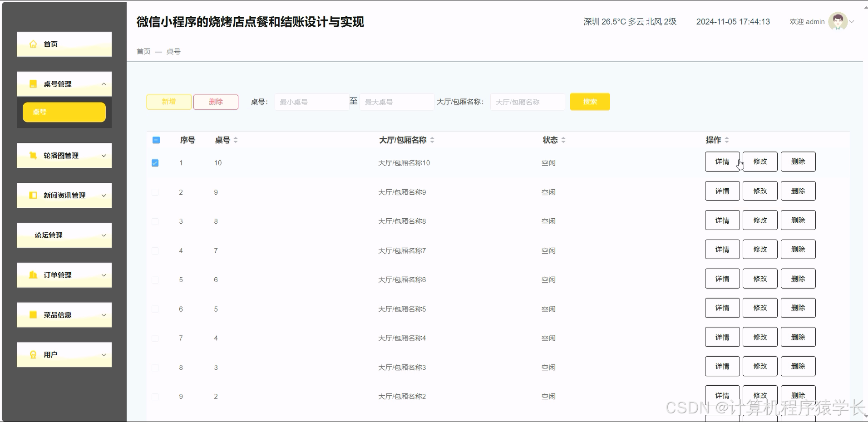Select 桌号 in the sidebar submenu
The height and width of the screenshot is (422, 868).
pyautogui.click(x=64, y=112)
